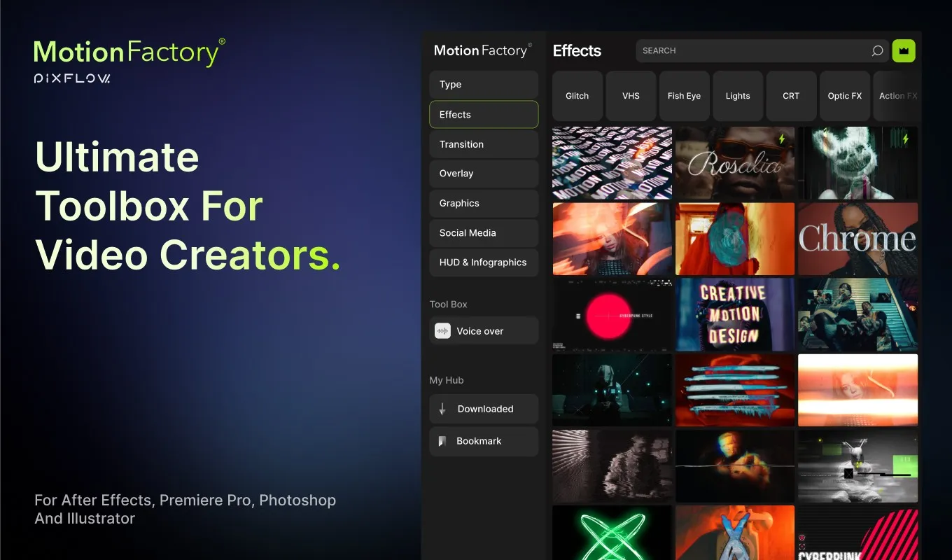Click into the SEARCH field
This screenshot has height=560, width=952.
[x=762, y=51]
